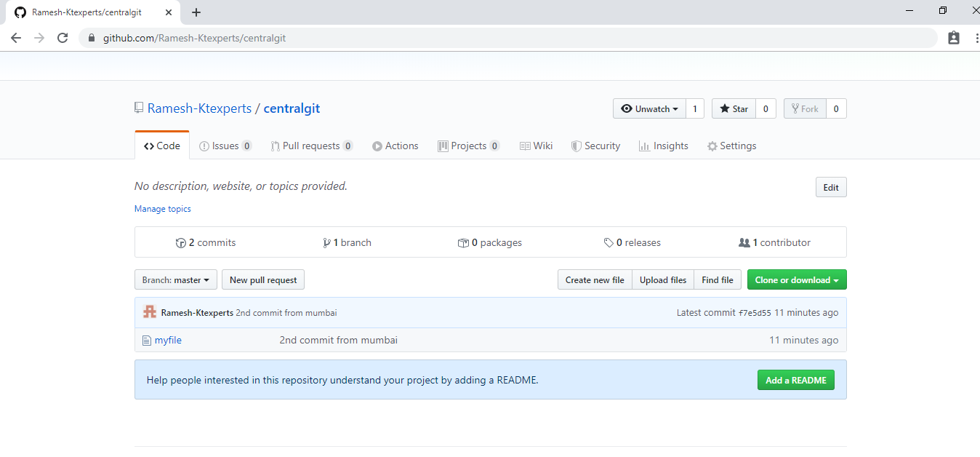Viewport: 980px width, 457px height.
Task: Open the Insights tab
Action: (663, 146)
